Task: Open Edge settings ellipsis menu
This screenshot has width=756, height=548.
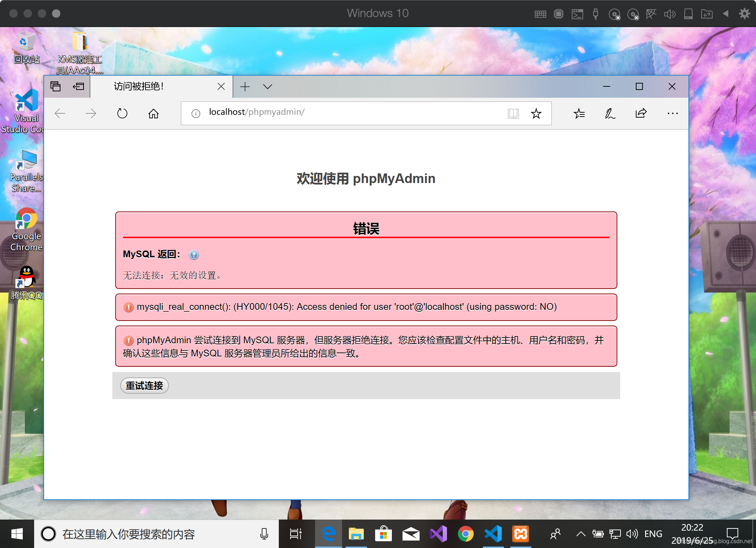Action: (x=672, y=113)
